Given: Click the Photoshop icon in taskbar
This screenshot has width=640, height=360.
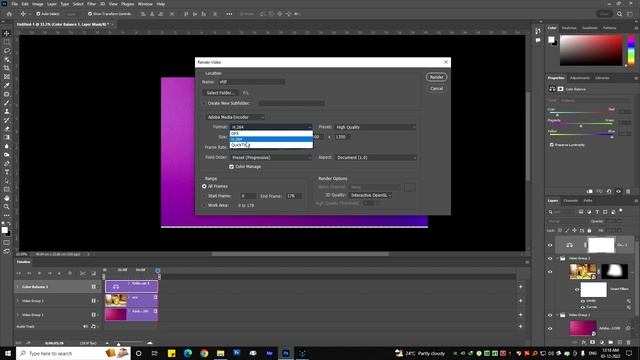Looking at the screenshot, I should (x=286, y=353).
